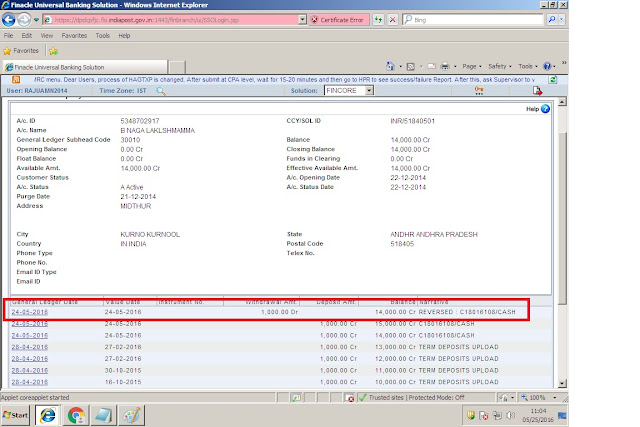
Task: Open 28-04-2016 link for 13,000.00 Cr row
Action: click(x=29, y=347)
